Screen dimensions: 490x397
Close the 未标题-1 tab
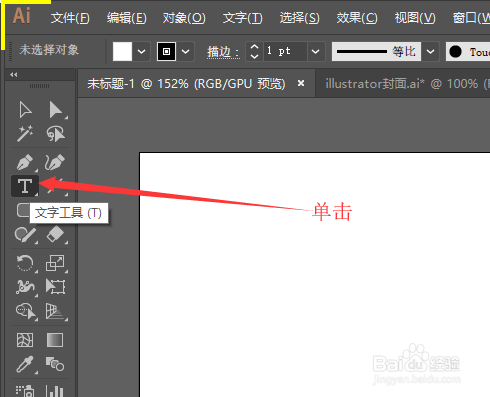point(301,83)
